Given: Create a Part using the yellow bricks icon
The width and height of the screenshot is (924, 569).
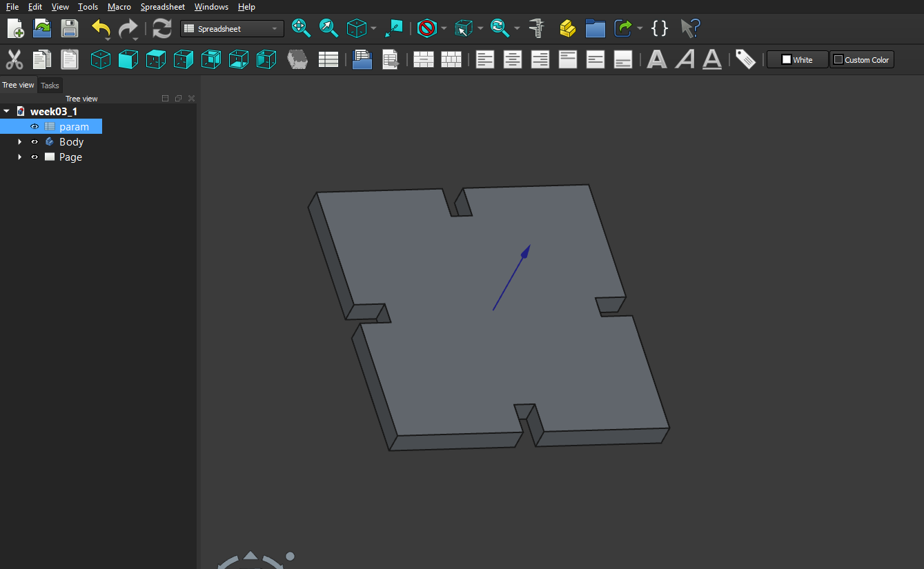Looking at the screenshot, I should tap(567, 28).
